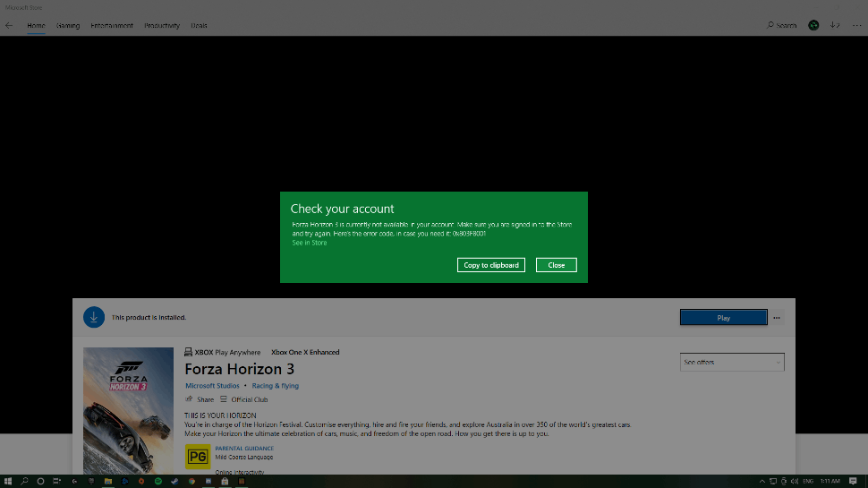Screen dimensions: 868x488
Task: Click "This product is installed." status text
Action: click(x=149, y=317)
